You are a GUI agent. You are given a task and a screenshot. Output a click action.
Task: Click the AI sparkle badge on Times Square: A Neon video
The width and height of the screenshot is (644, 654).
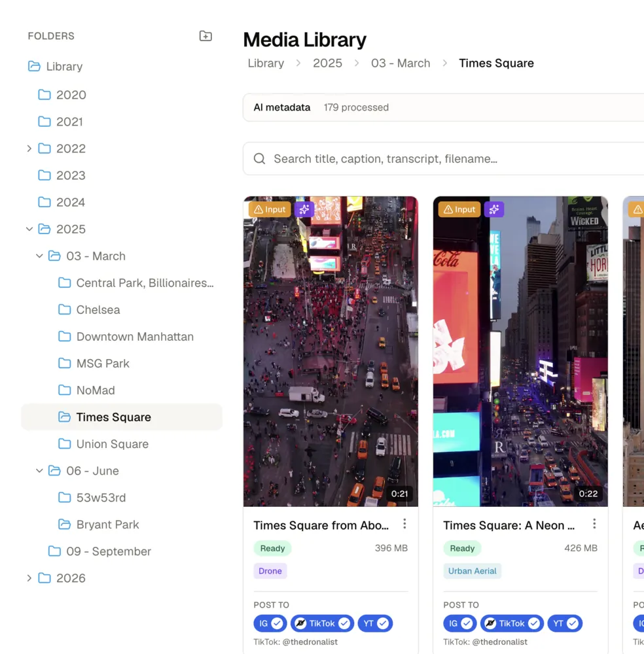(x=494, y=209)
